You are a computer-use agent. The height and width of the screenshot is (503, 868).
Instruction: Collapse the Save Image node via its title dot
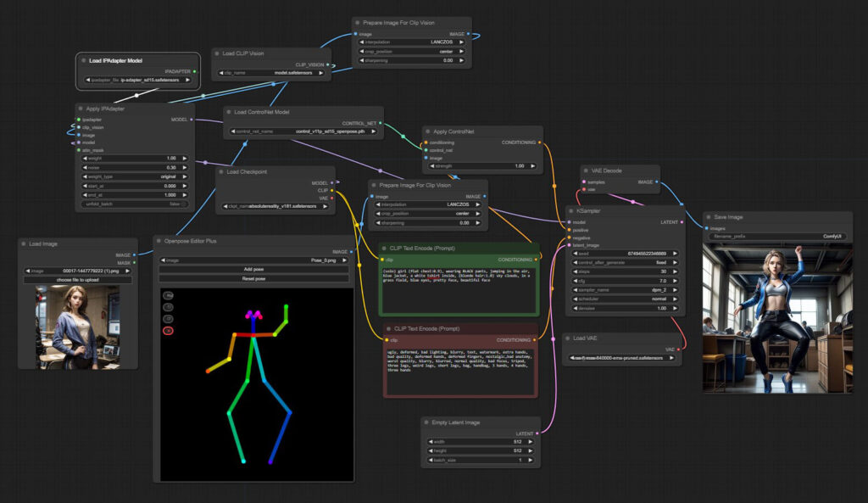(x=708, y=217)
